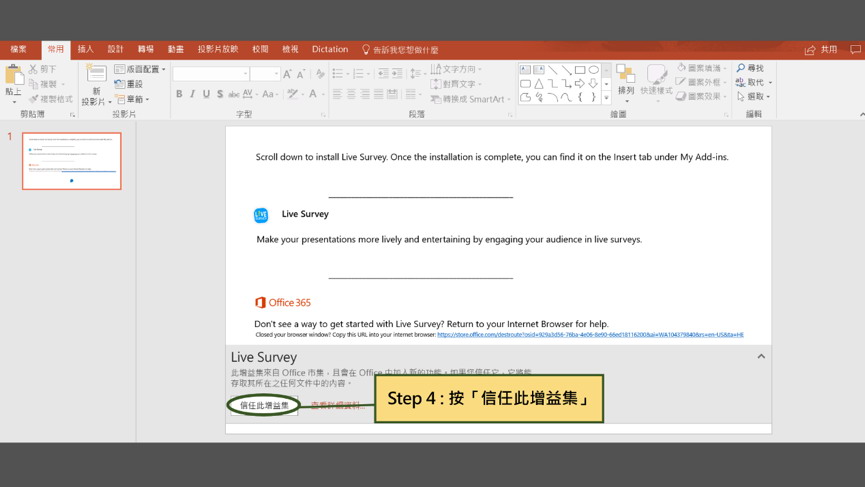Switch to the Design (設計) tab
The height and width of the screenshot is (487, 865).
(x=115, y=50)
